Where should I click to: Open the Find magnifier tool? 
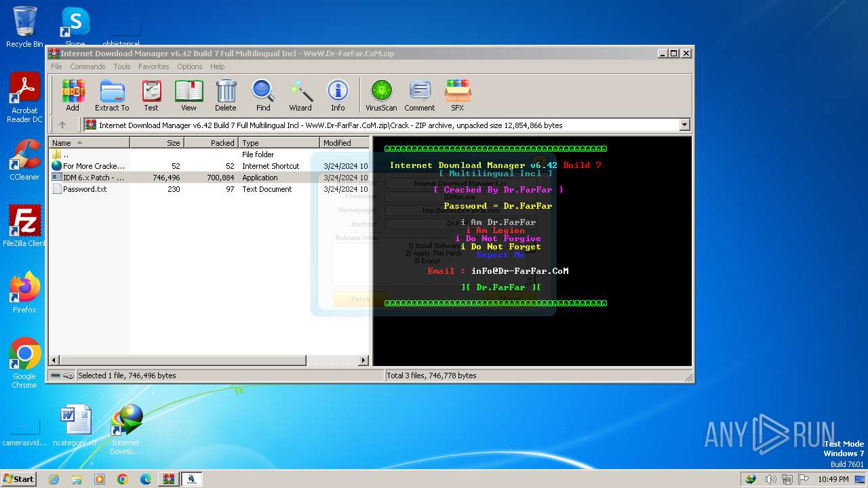[x=263, y=96]
